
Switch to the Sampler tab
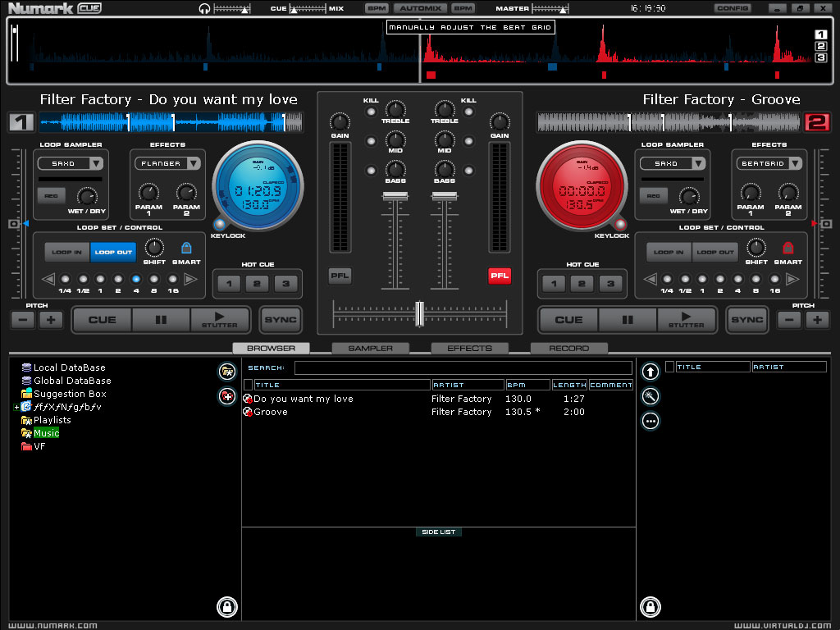pyautogui.click(x=370, y=349)
